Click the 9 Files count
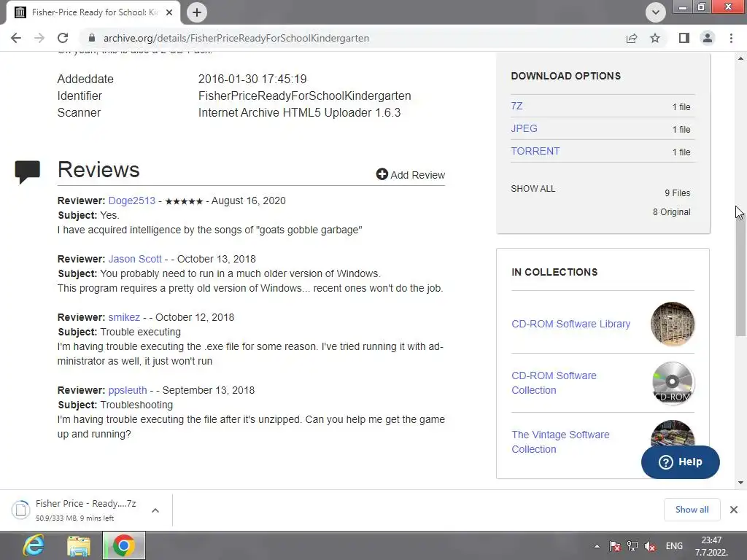 pyautogui.click(x=678, y=192)
